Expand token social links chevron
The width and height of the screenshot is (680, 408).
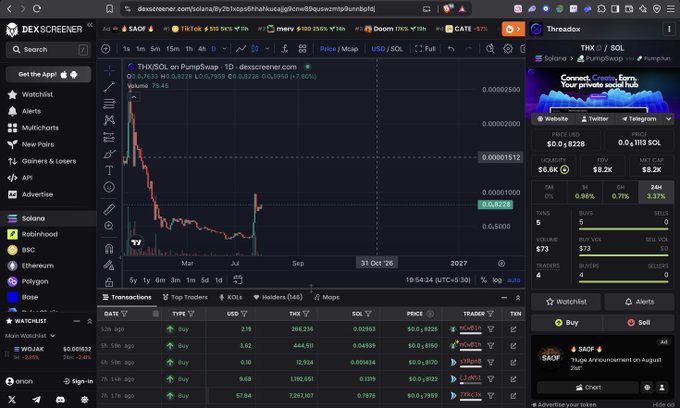coord(668,119)
